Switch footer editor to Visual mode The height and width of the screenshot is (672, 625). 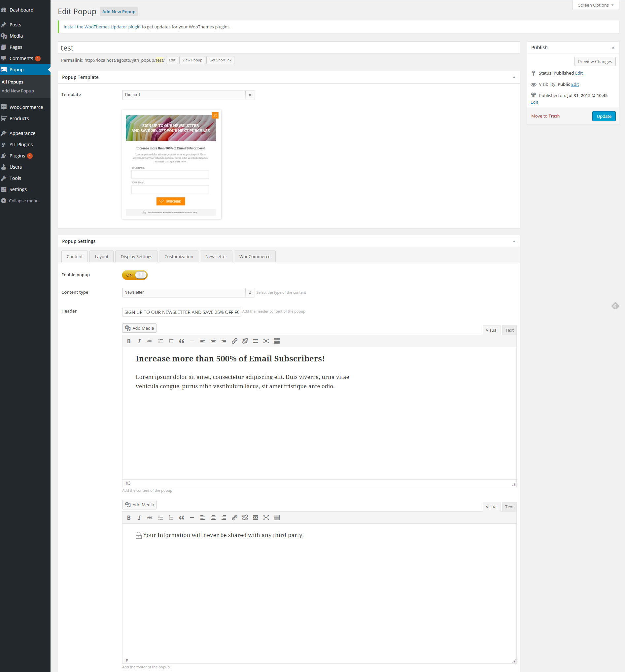[x=491, y=507]
